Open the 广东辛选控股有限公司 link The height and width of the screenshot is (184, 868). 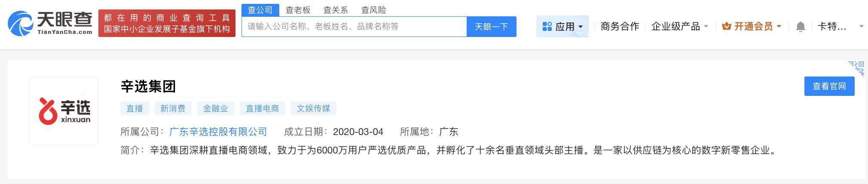point(218,132)
